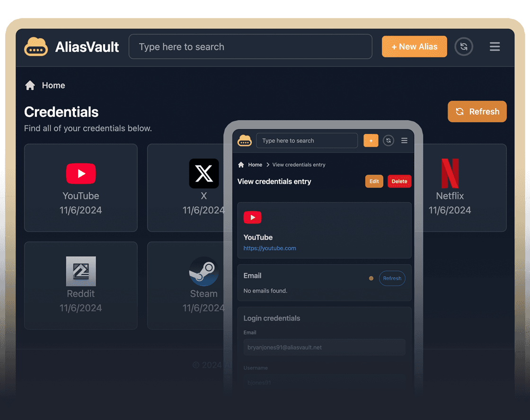
Task: Click the breadcrumb chevron separator in mobile view
Action: tap(267, 165)
